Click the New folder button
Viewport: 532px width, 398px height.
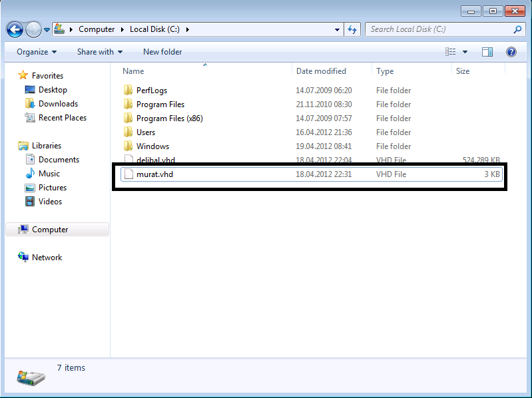(162, 52)
